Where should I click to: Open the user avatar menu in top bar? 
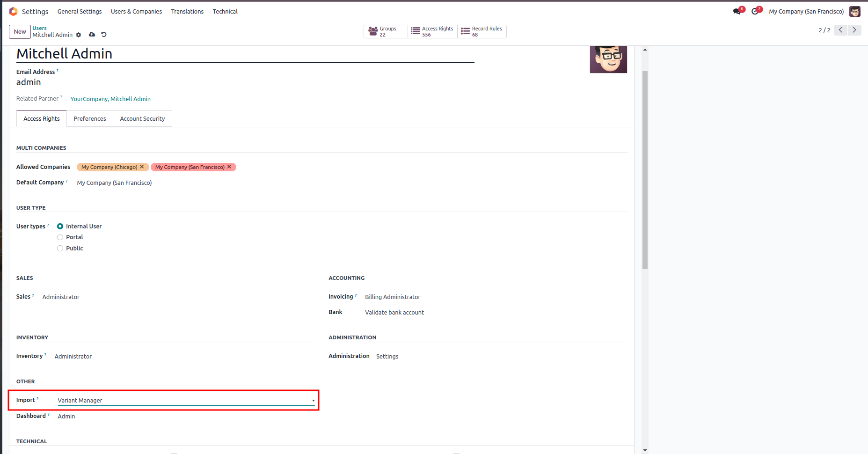[855, 11]
